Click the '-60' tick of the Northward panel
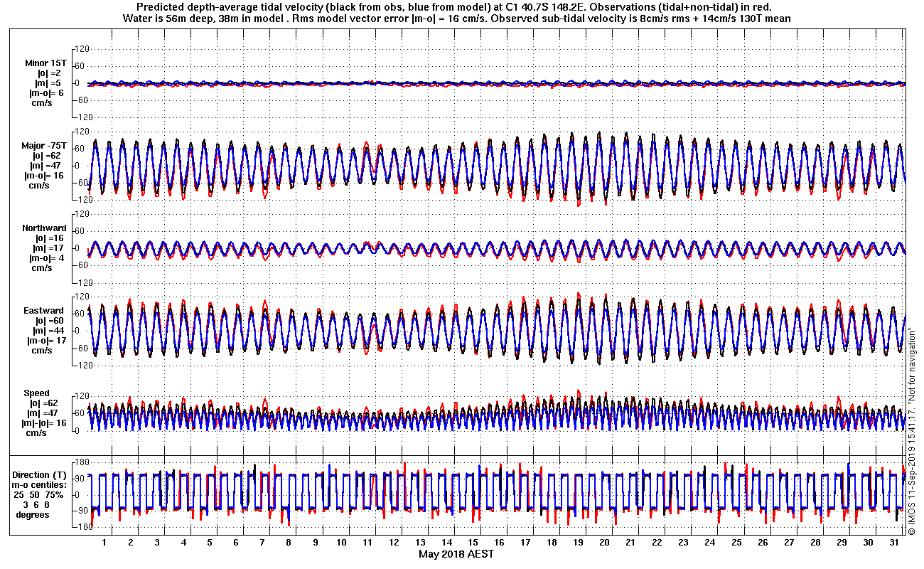 click(x=80, y=265)
